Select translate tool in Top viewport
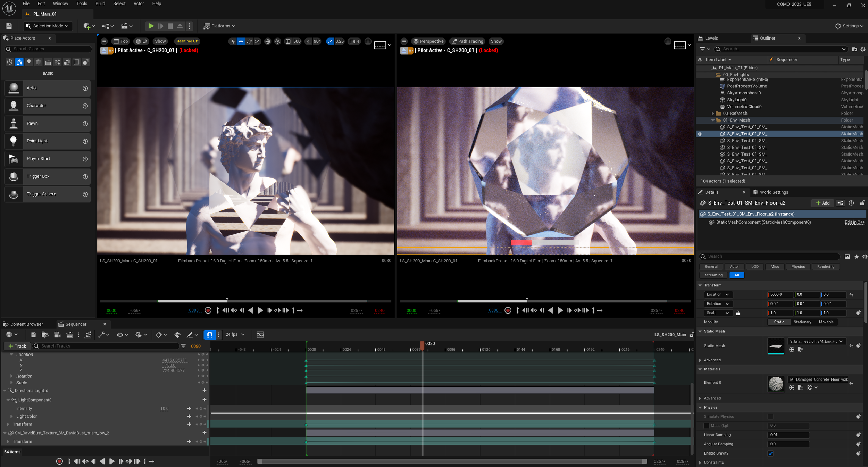The width and height of the screenshot is (868, 467). pos(241,41)
